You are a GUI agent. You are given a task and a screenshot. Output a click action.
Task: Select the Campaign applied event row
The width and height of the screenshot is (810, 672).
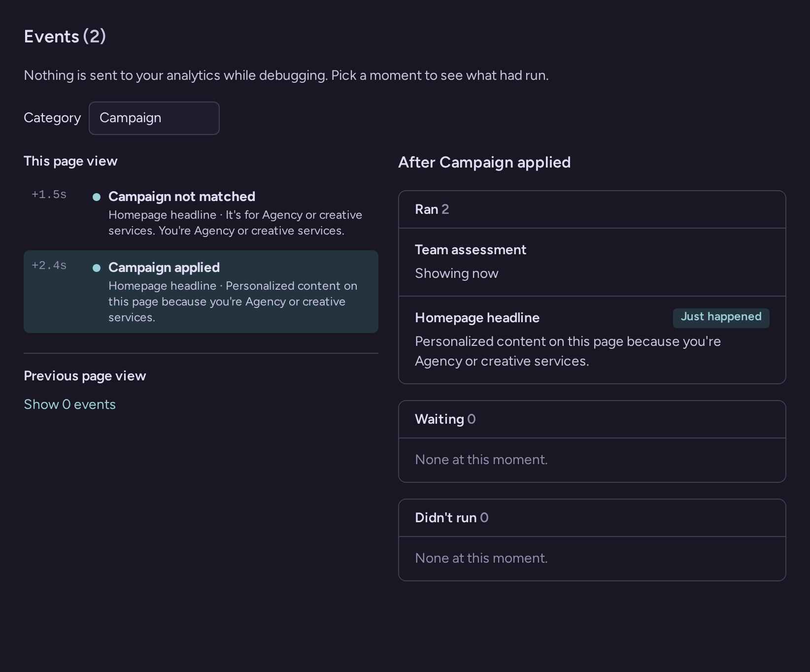point(201,292)
